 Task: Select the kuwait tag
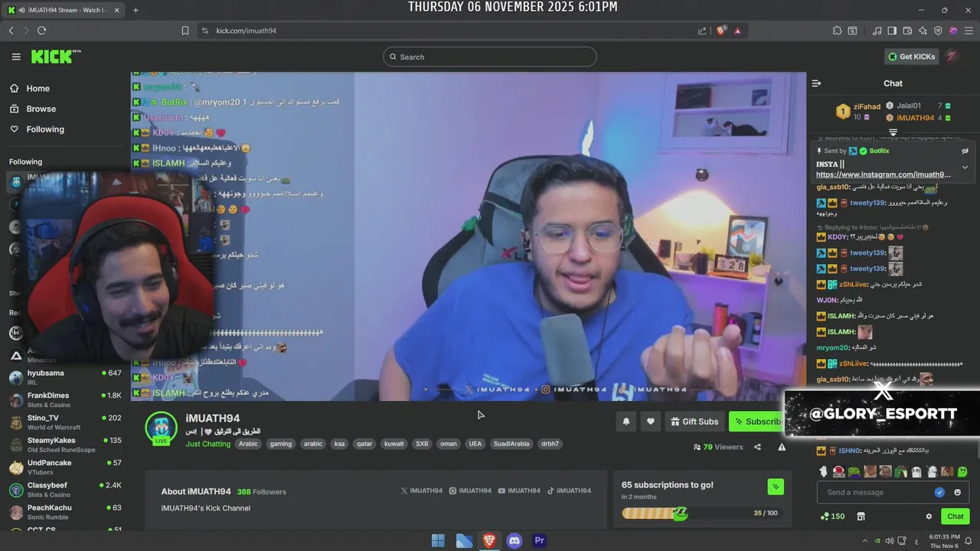click(394, 444)
